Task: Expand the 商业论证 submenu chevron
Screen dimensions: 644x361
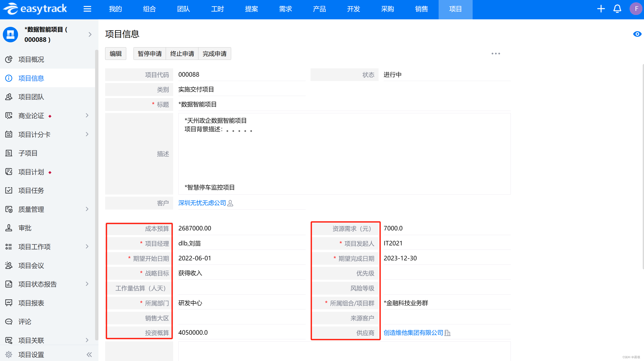Action: 87,115
